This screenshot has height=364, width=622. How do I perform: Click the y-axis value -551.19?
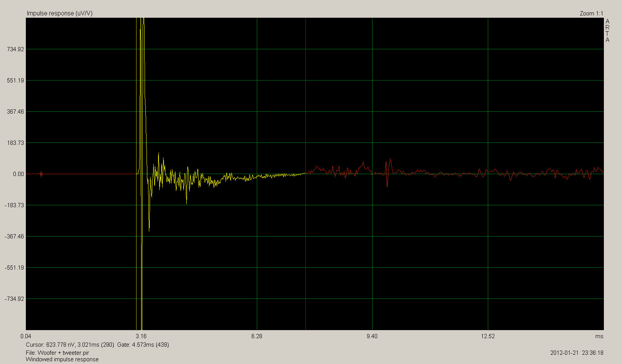15,268
